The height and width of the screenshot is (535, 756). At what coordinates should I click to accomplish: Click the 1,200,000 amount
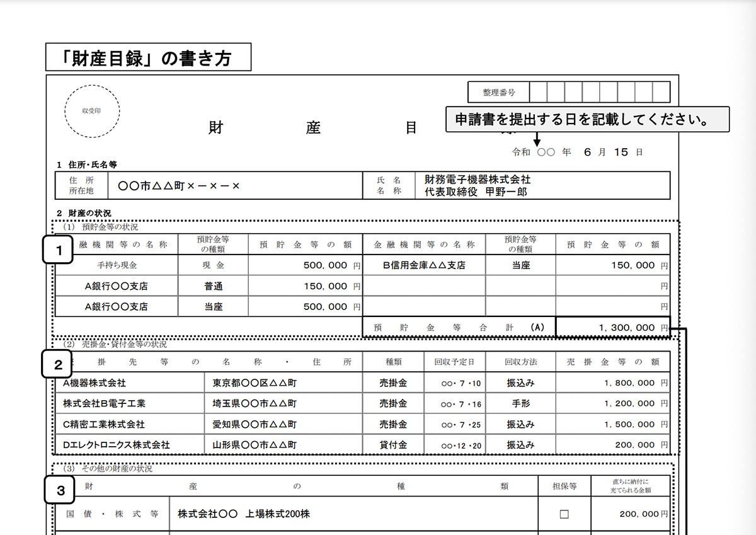pyautogui.click(x=629, y=403)
